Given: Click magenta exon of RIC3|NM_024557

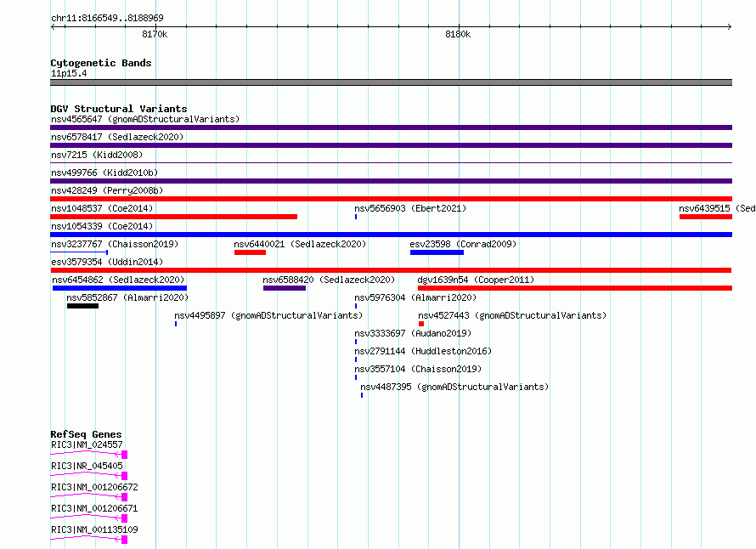Looking at the screenshot, I should click(124, 455).
